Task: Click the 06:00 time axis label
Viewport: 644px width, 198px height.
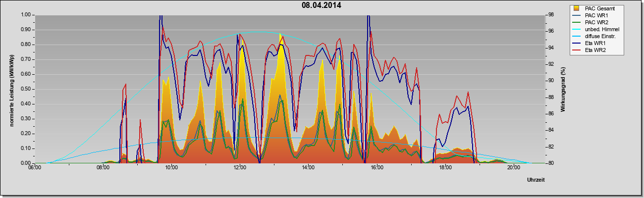Action: click(x=34, y=167)
